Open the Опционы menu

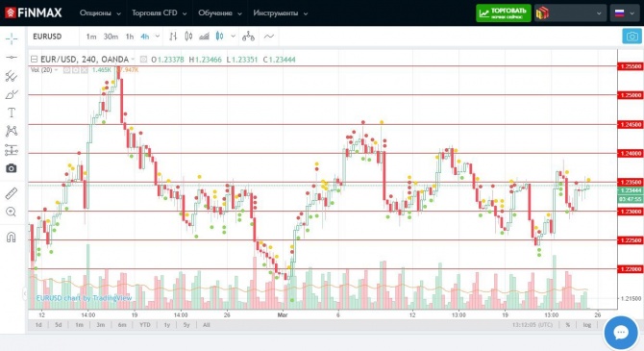pos(100,13)
